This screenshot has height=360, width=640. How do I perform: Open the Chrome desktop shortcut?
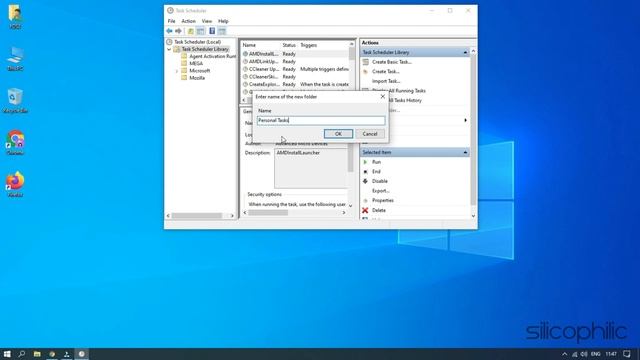tap(15, 142)
